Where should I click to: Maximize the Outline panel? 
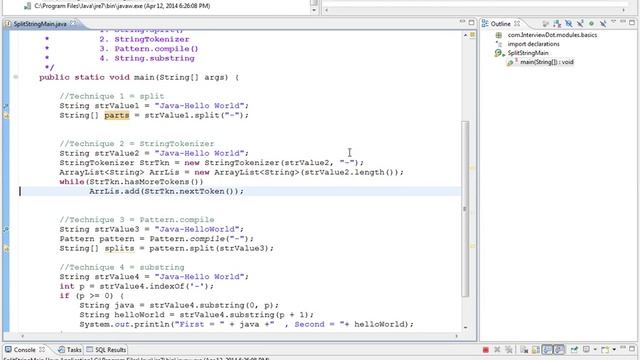pos(632,23)
